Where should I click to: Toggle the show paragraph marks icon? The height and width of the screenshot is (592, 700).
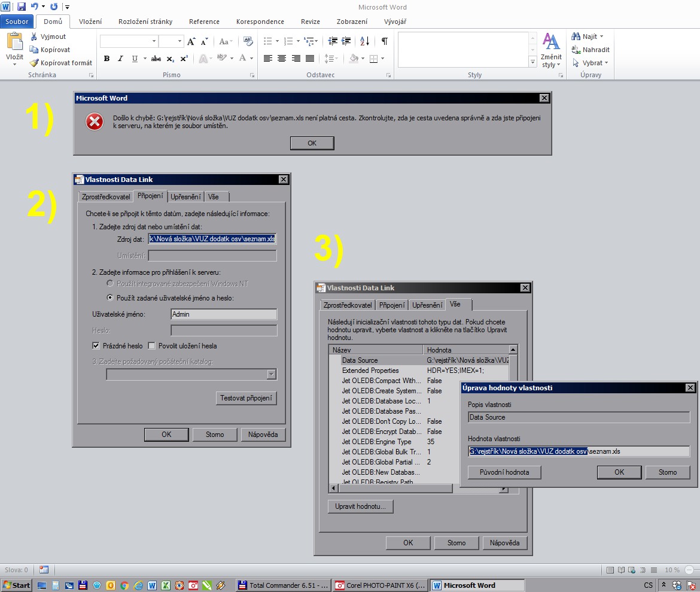pos(384,41)
